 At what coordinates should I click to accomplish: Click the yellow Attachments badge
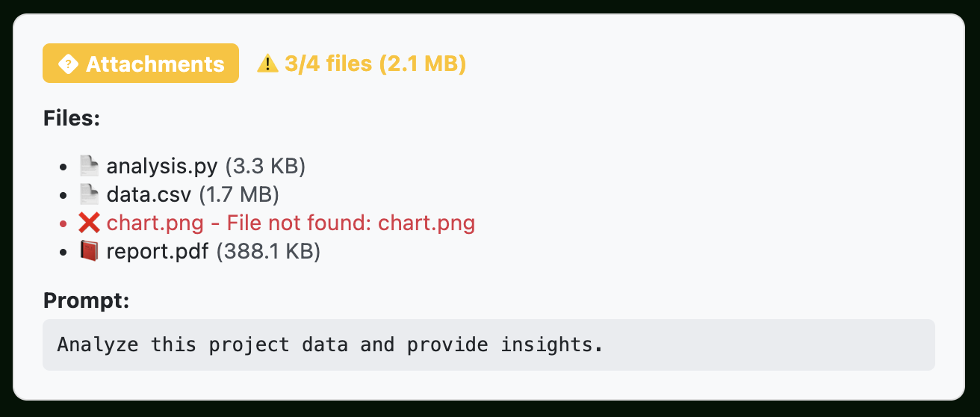(140, 64)
